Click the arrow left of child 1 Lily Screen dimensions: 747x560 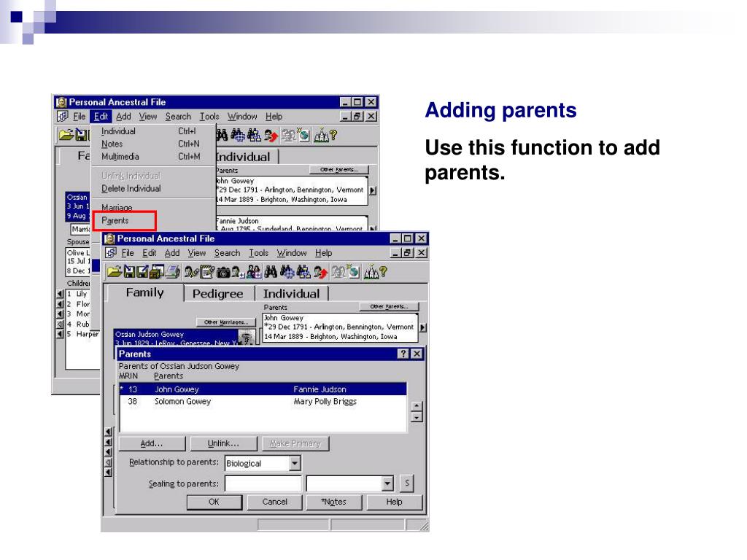[60, 295]
